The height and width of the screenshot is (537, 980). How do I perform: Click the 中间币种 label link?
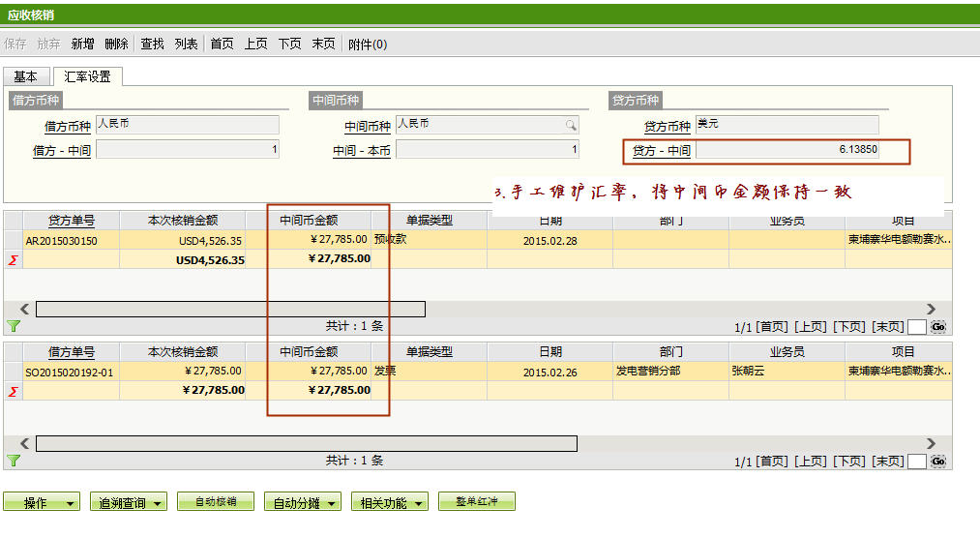368,127
